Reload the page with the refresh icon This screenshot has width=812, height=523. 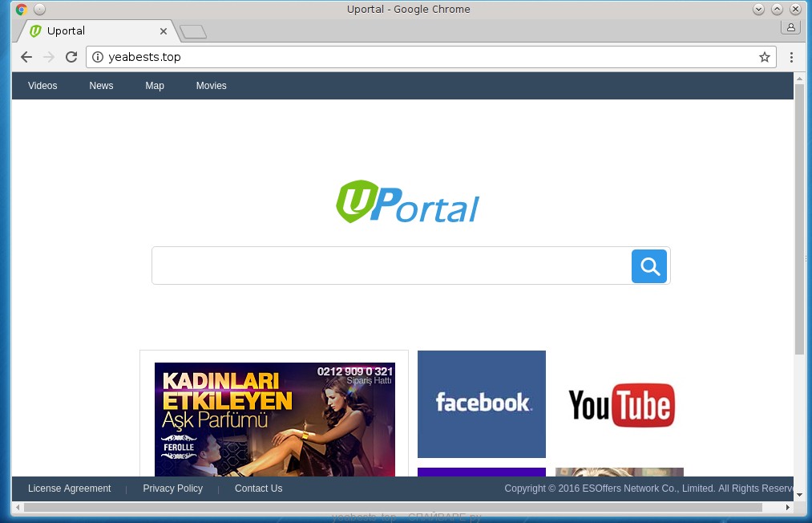[71, 57]
